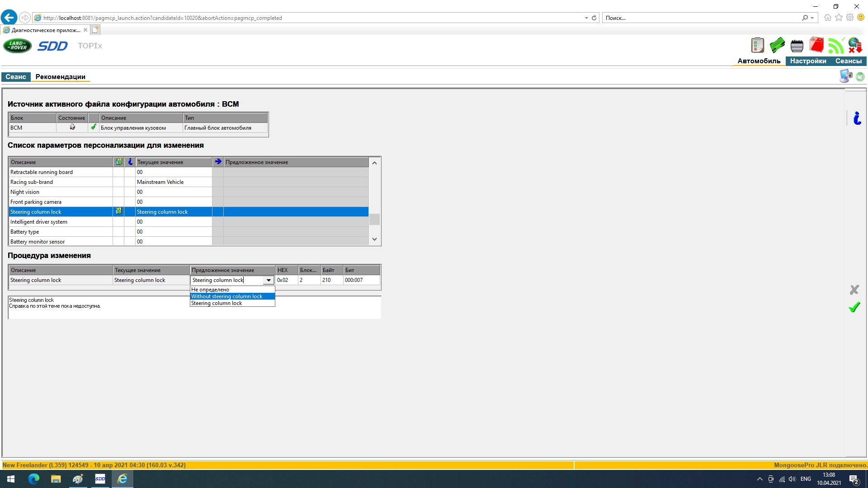Open the Сеансы tab

click(848, 61)
